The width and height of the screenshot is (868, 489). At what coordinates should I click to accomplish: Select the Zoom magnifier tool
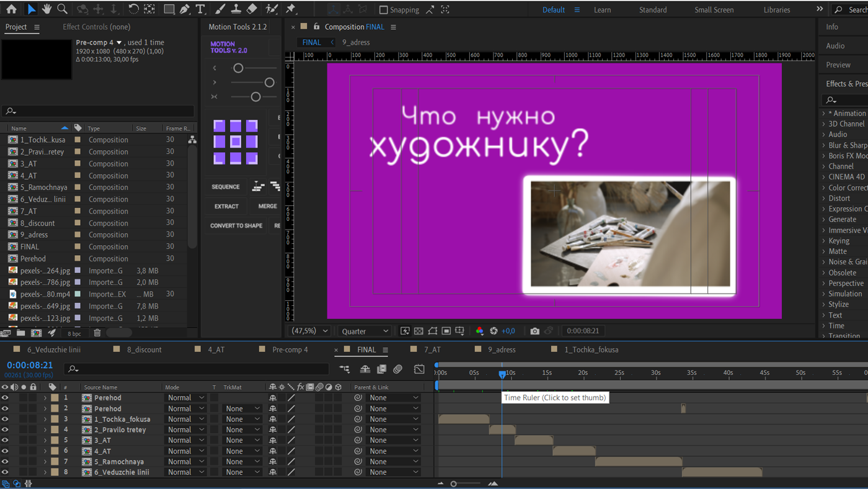pyautogui.click(x=63, y=9)
